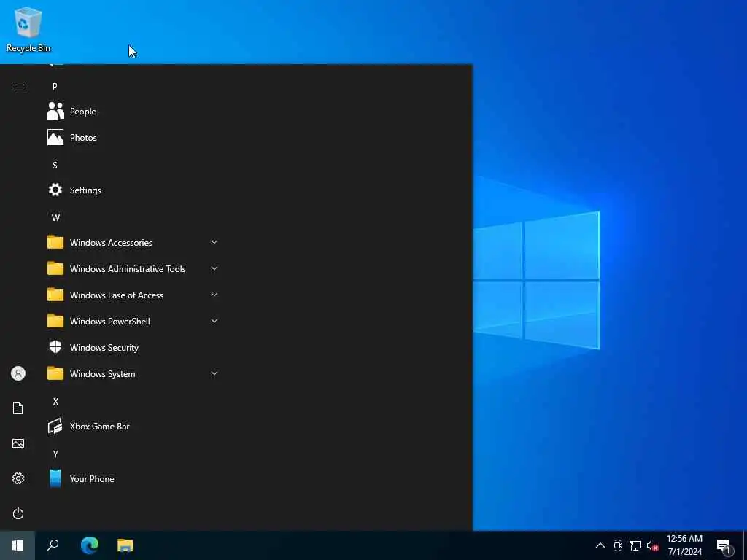Screen dimensions: 747x560
Task: Expand Windows Ease of Access chevron
Action: [214, 295]
